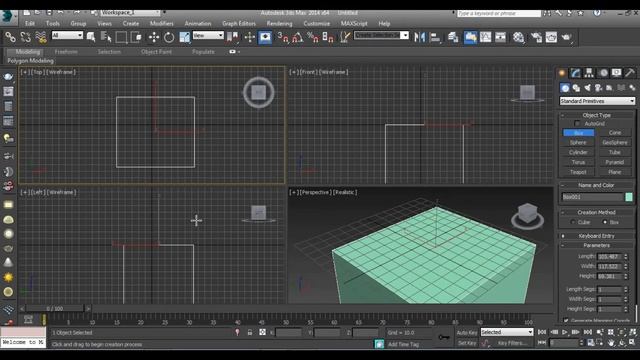
Task: Open Edit Named Selection Sets
Action: coord(345,37)
